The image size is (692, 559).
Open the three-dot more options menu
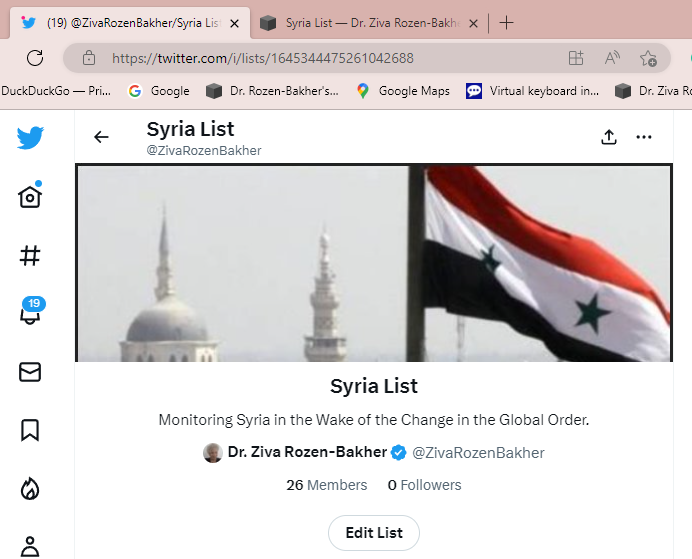[644, 137]
